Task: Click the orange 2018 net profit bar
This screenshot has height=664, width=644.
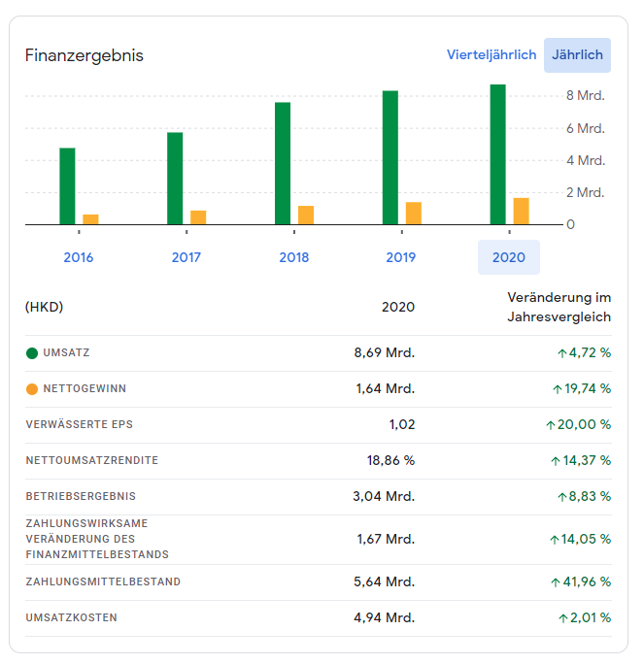Action: (x=306, y=216)
